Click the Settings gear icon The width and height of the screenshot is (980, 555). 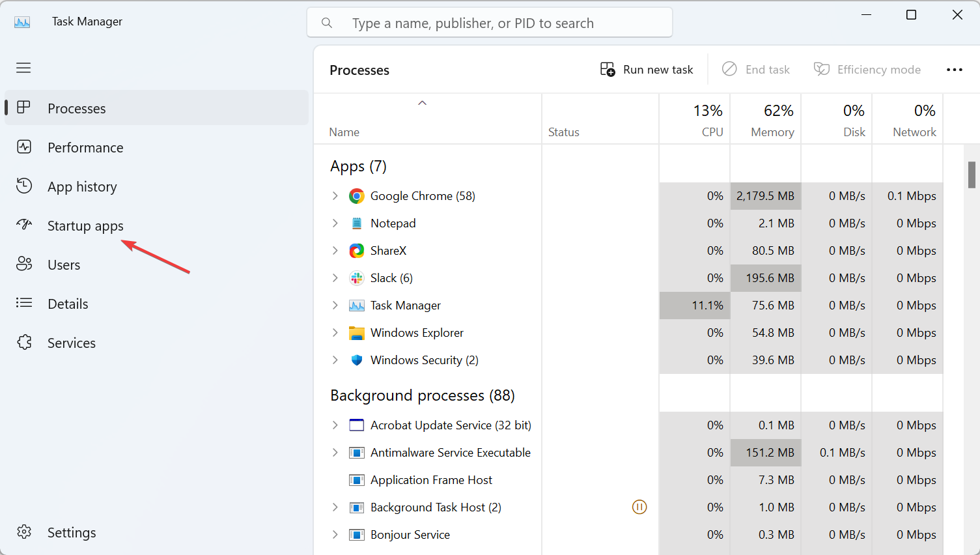click(x=24, y=532)
